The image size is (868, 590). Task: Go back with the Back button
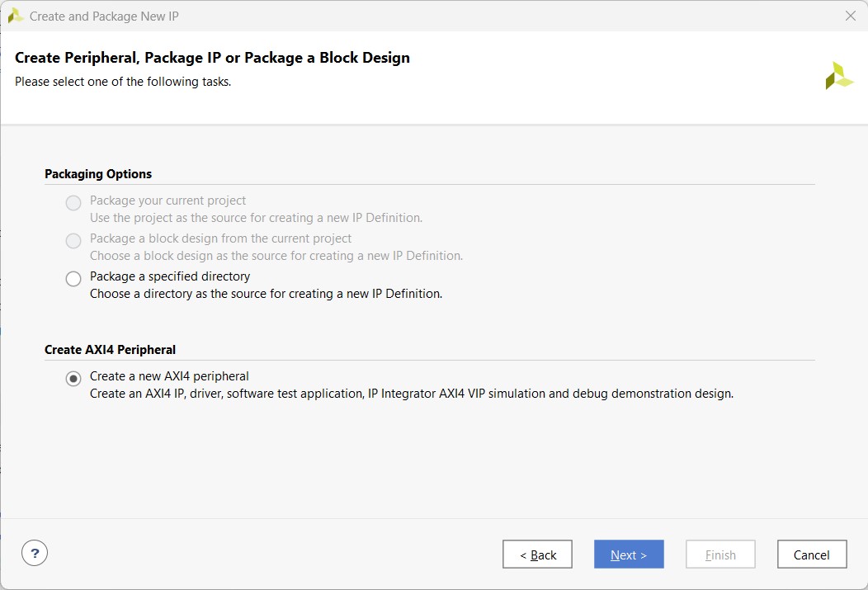pos(537,555)
